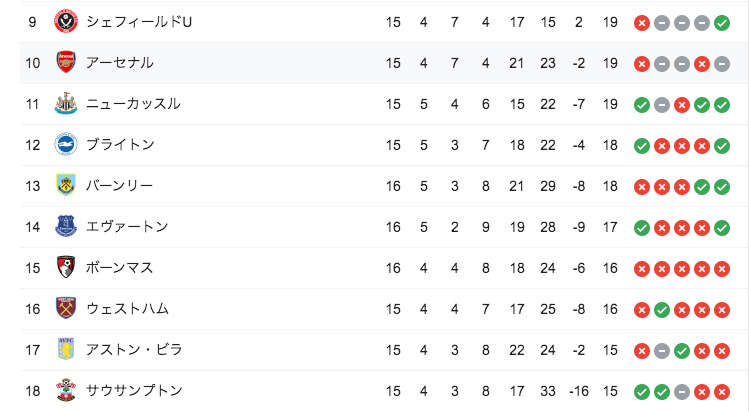
Task: Click the Newcastle club crest
Action: 66,104
